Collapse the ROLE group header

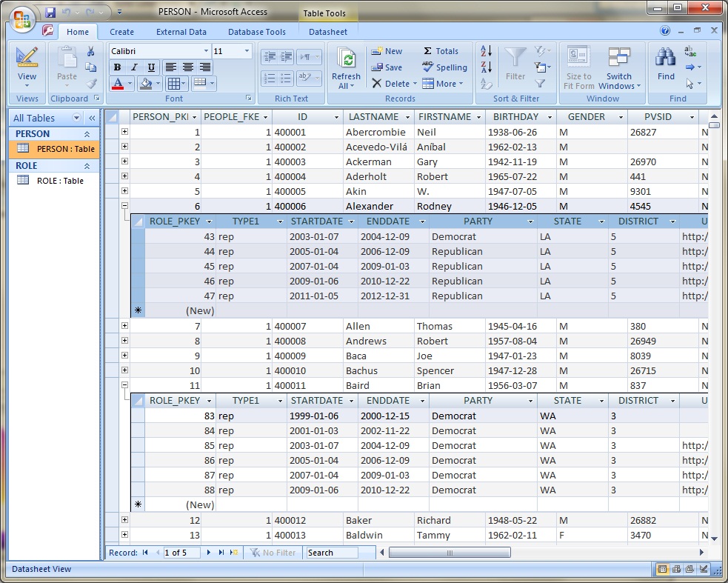87,166
